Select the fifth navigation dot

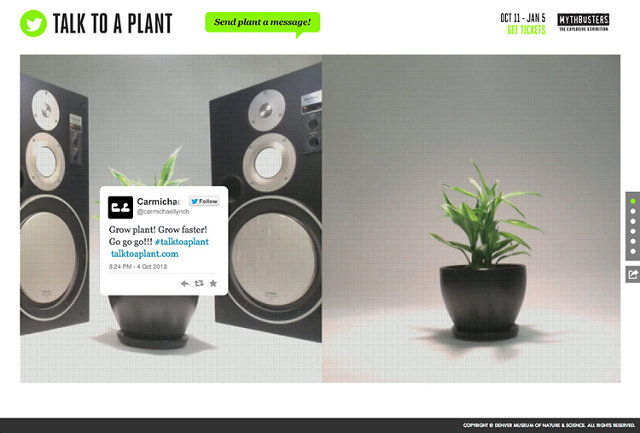click(x=633, y=241)
